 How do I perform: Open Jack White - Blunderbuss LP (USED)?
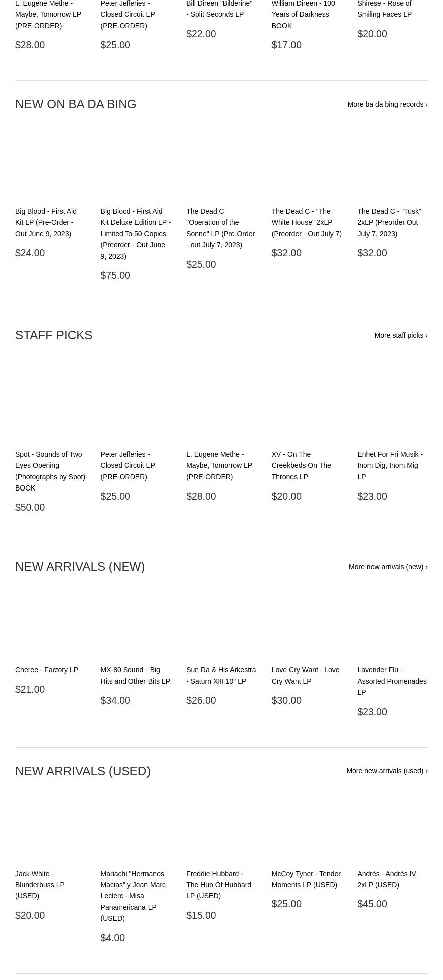[x=40, y=885]
